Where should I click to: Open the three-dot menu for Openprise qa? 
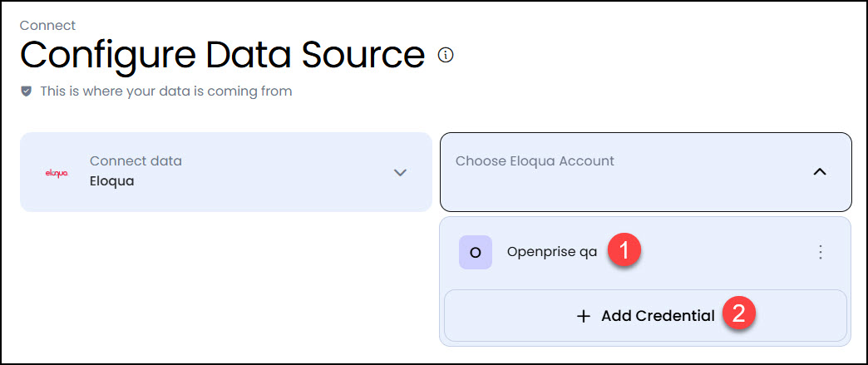click(x=821, y=252)
